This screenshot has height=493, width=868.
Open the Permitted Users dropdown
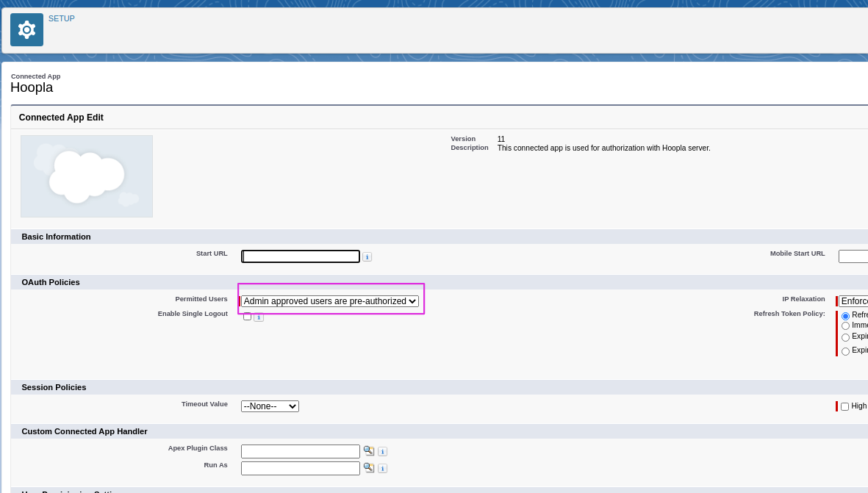(x=330, y=301)
